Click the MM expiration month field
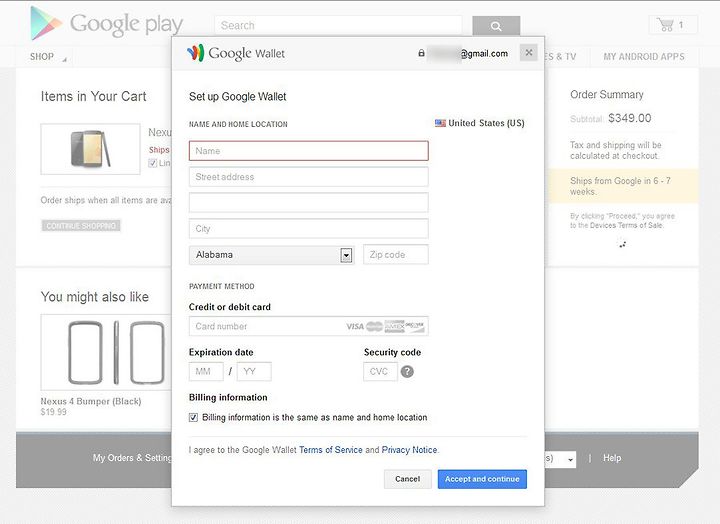Image resolution: width=720 pixels, height=524 pixels. point(206,372)
